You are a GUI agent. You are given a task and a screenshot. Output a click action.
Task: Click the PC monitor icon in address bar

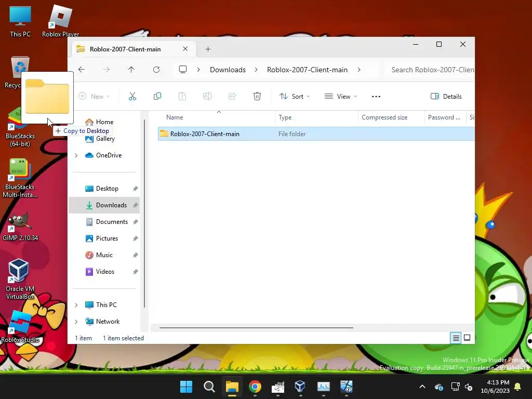[x=183, y=70]
